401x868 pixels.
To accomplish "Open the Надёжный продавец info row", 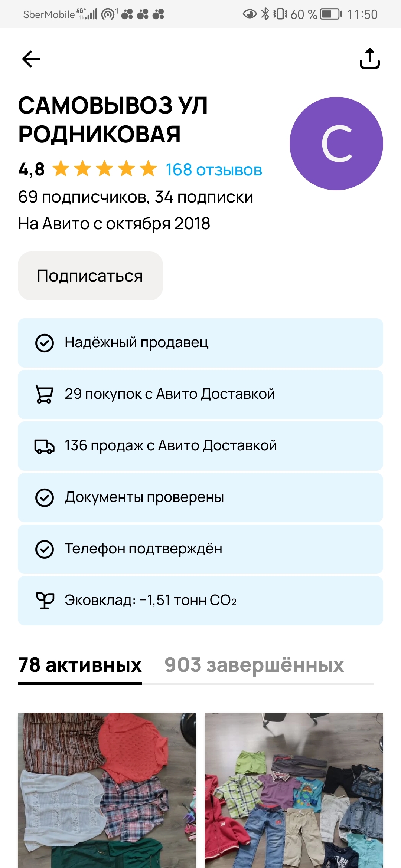I will coord(200,343).
